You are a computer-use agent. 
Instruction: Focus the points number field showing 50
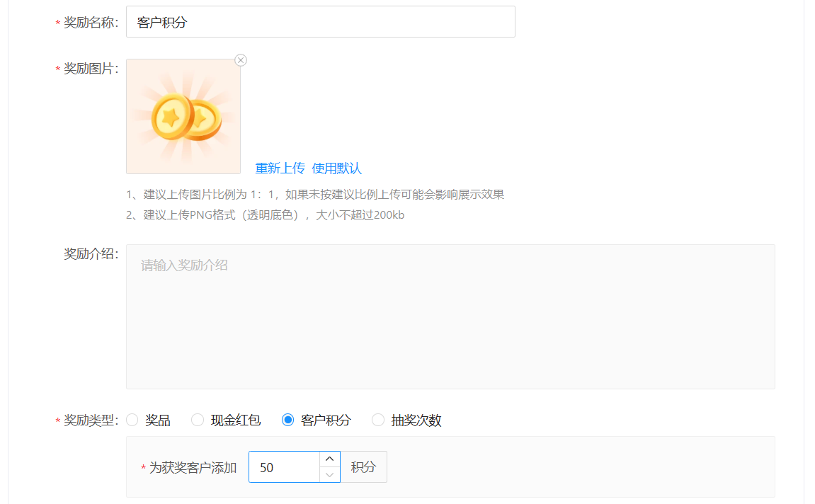pyautogui.click(x=285, y=467)
